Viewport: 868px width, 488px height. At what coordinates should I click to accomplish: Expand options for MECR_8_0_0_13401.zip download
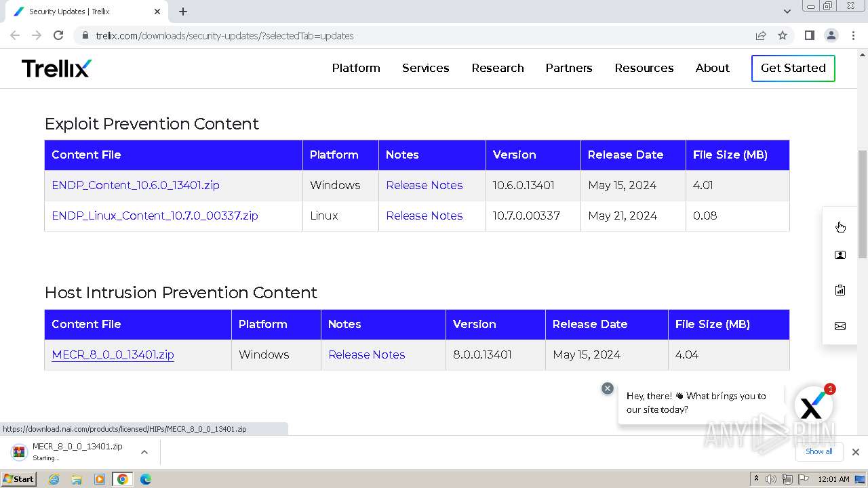click(144, 452)
